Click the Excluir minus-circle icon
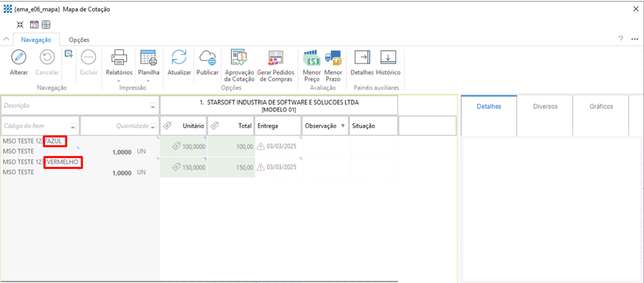The height and width of the screenshot is (283, 644). coord(88,57)
